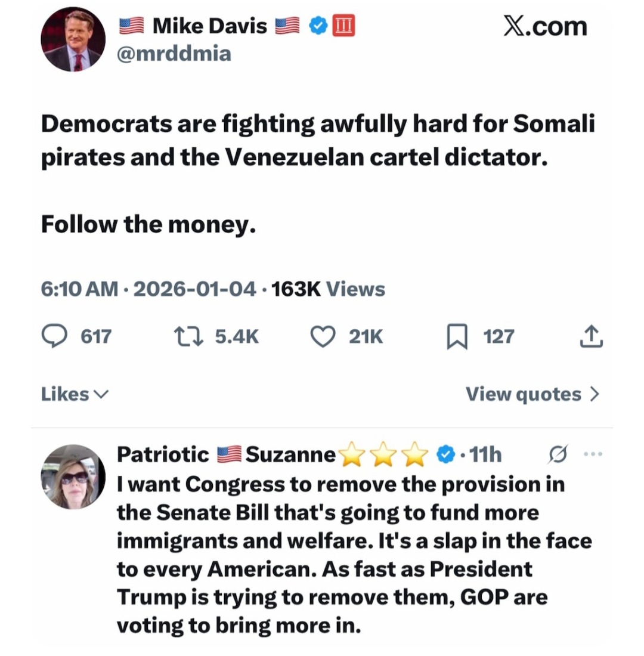Click the red affiliation badge icon
The width and height of the screenshot is (644, 656).
pyautogui.click(x=343, y=26)
